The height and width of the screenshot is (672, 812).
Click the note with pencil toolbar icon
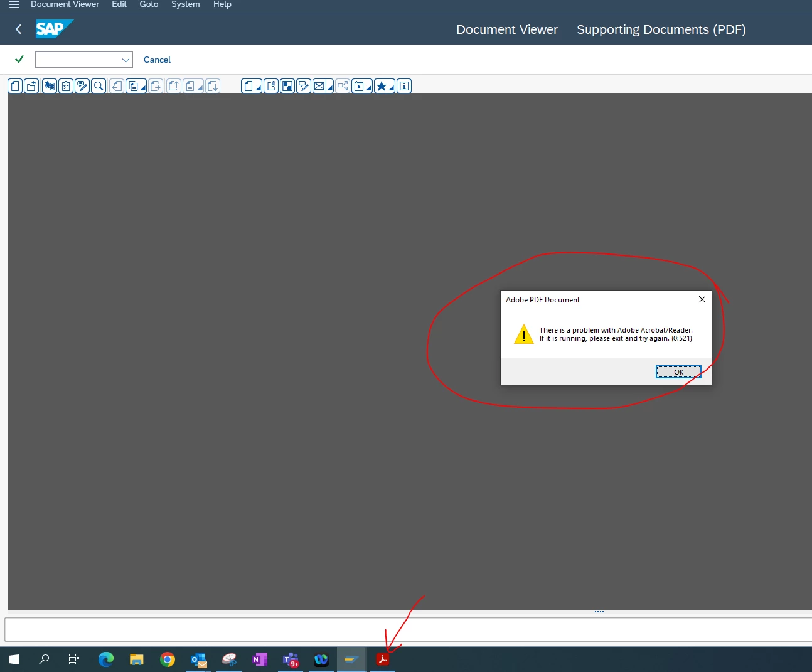[82, 86]
